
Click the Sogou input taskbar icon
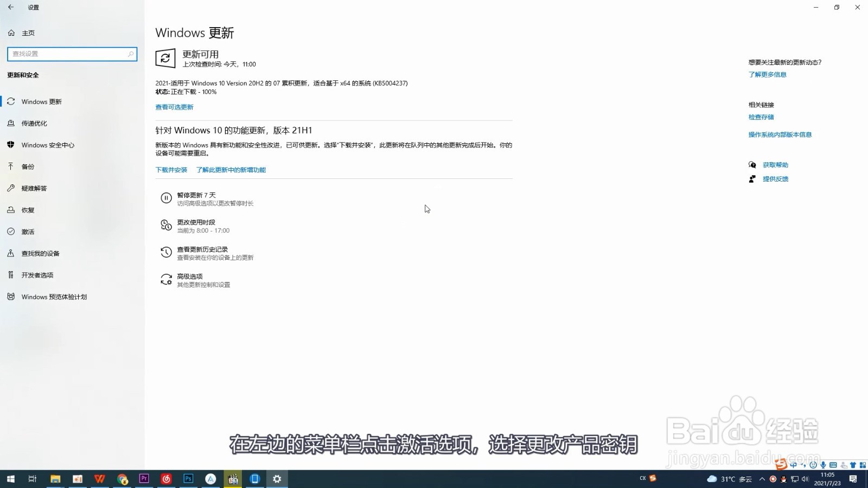(x=653, y=478)
